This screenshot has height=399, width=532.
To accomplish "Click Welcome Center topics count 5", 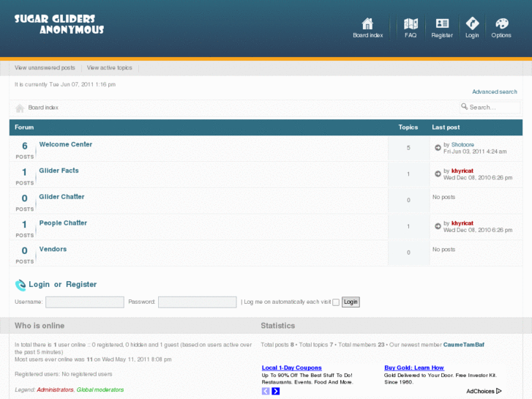I will pyautogui.click(x=408, y=148).
